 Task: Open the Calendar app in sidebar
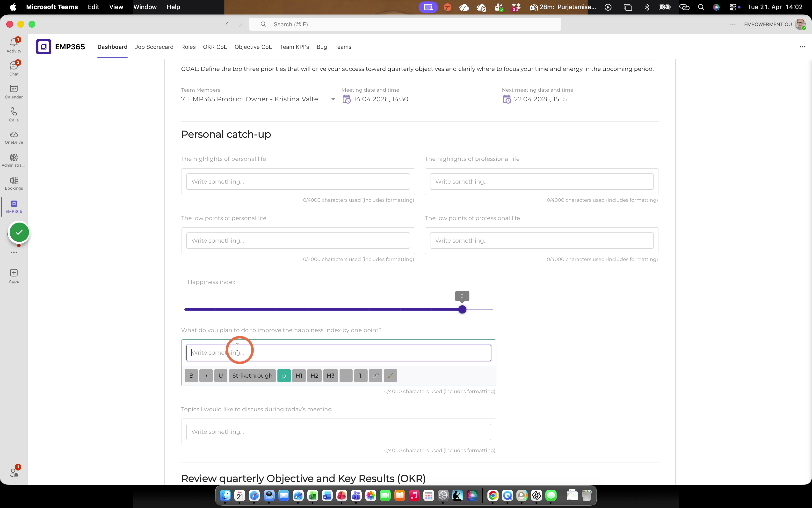click(x=14, y=91)
